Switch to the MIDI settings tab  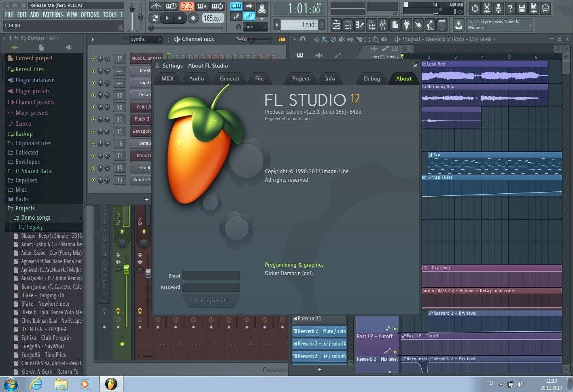tap(168, 78)
